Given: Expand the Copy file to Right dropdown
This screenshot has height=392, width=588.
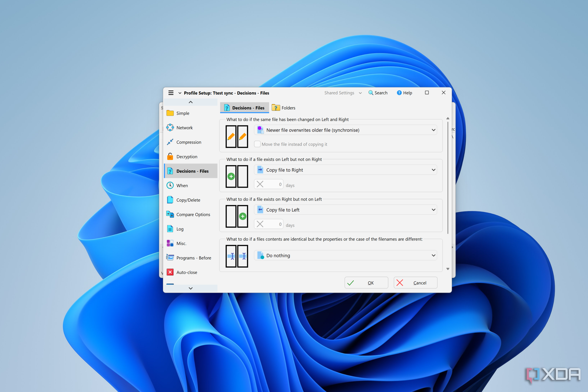Looking at the screenshot, I should click(x=433, y=170).
